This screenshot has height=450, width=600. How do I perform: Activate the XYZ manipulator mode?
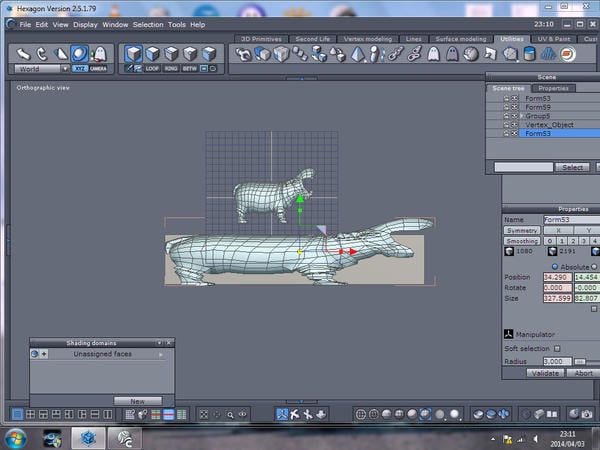(x=79, y=68)
